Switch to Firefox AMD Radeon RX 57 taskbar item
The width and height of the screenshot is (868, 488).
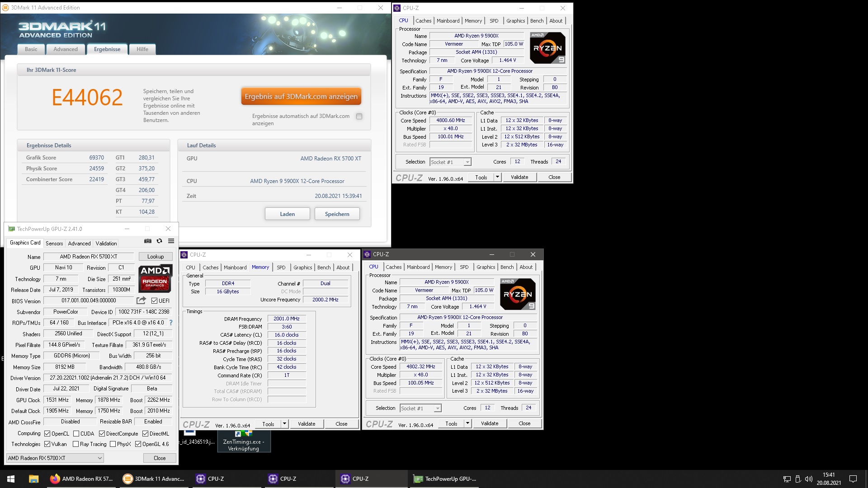(82, 479)
